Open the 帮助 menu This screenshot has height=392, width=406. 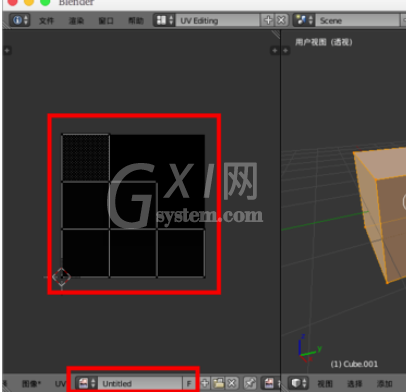(x=136, y=21)
